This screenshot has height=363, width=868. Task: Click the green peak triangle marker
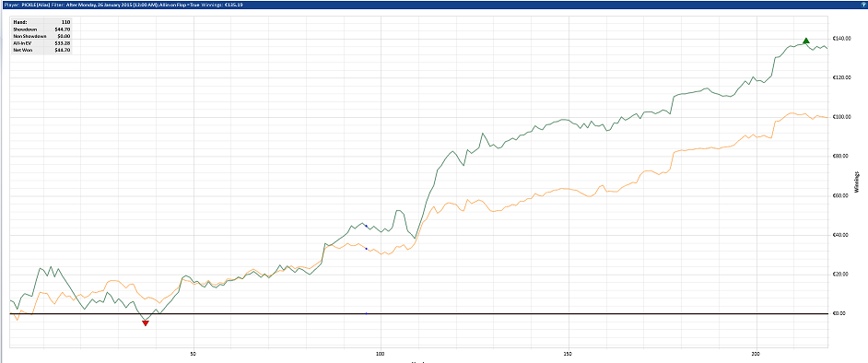[x=806, y=41]
